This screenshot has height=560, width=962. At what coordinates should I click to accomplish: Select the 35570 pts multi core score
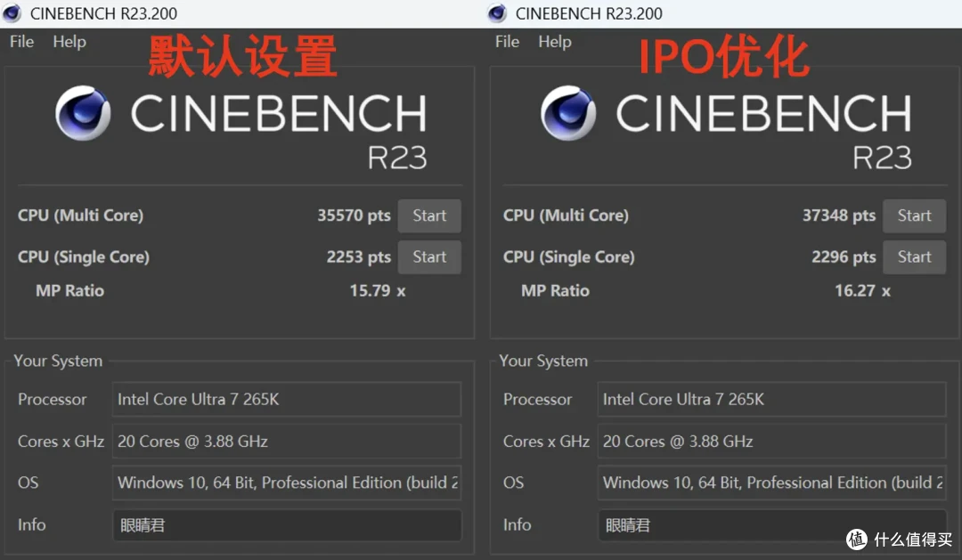tap(354, 216)
